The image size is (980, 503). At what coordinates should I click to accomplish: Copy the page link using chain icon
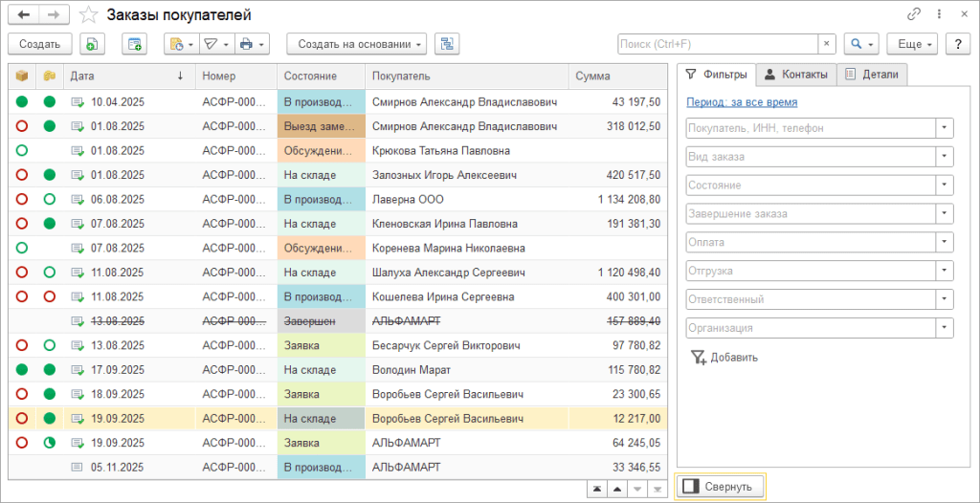coord(914,14)
